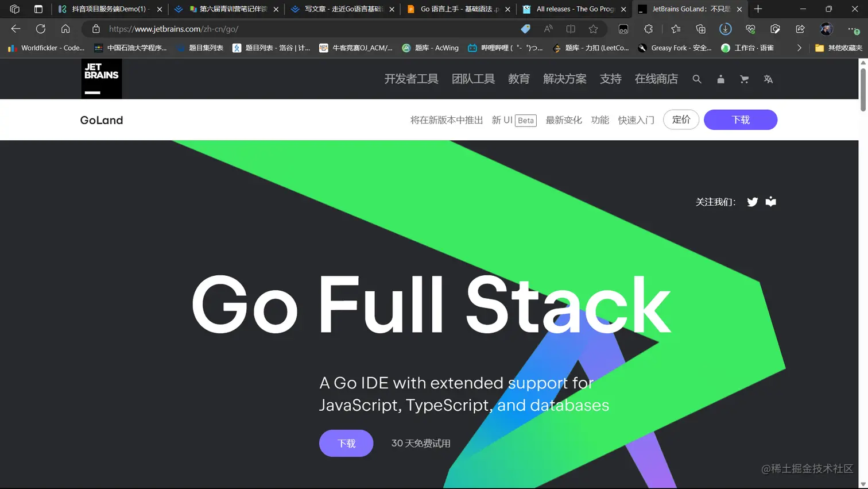Open 中国石油大学程序 bookmark
Viewport: 868px width, 489px height.
(130, 48)
